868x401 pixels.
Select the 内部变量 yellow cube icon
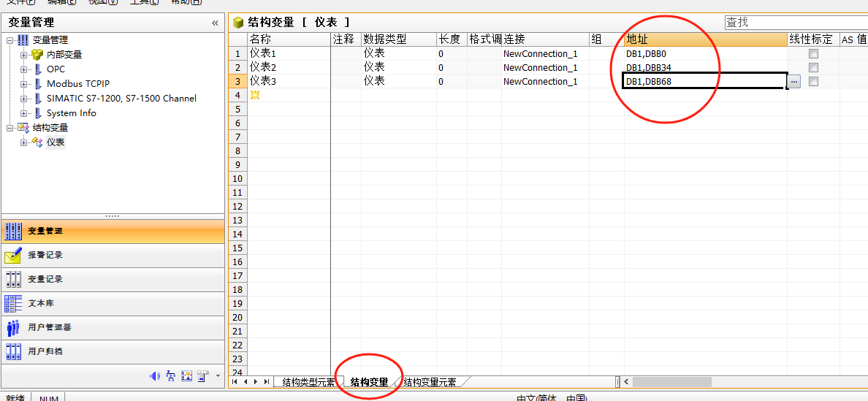37,55
